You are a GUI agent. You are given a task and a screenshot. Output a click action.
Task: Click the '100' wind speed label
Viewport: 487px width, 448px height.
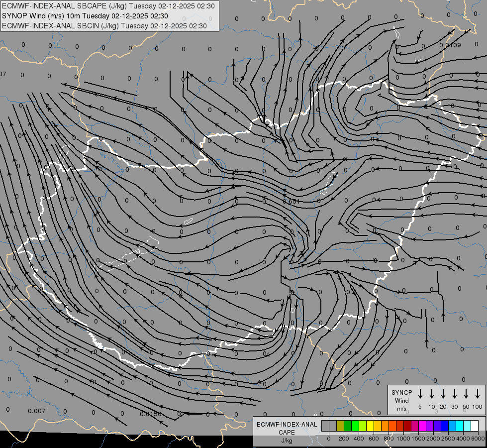click(478, 407)
